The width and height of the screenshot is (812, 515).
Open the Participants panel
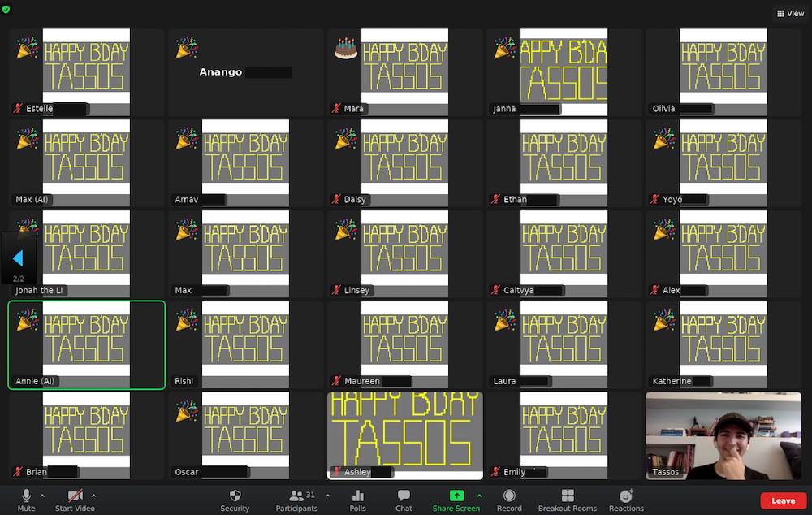(296, 500)
